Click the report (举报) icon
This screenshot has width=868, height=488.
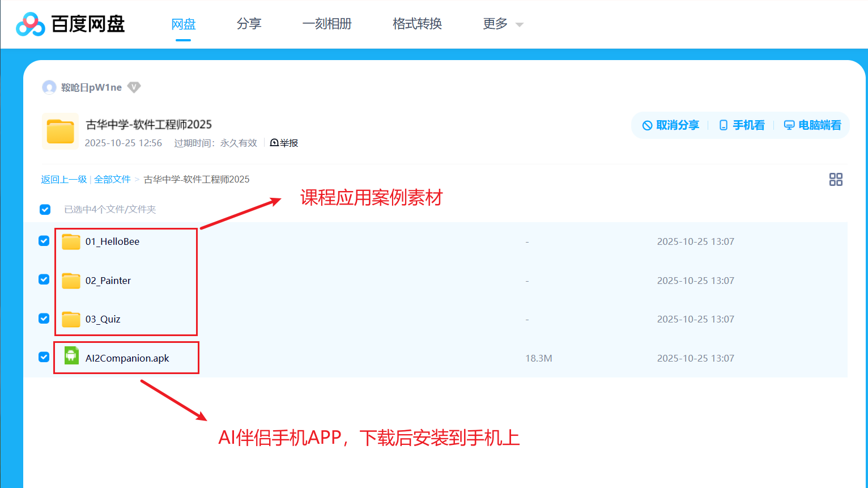click(274, 143)
